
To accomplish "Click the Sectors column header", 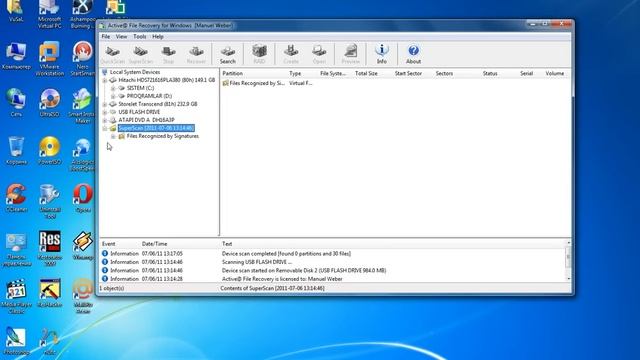I will click(444, 73).
